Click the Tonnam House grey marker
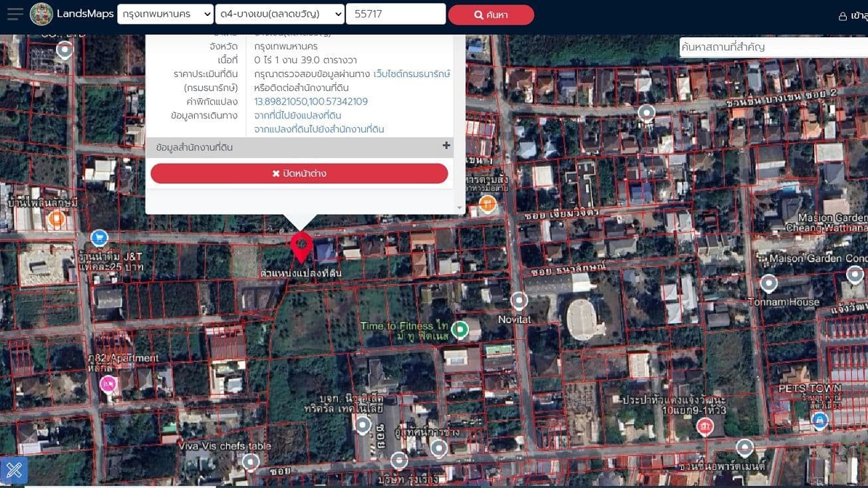This screenshot has width=868, height=488. (769, 283)
